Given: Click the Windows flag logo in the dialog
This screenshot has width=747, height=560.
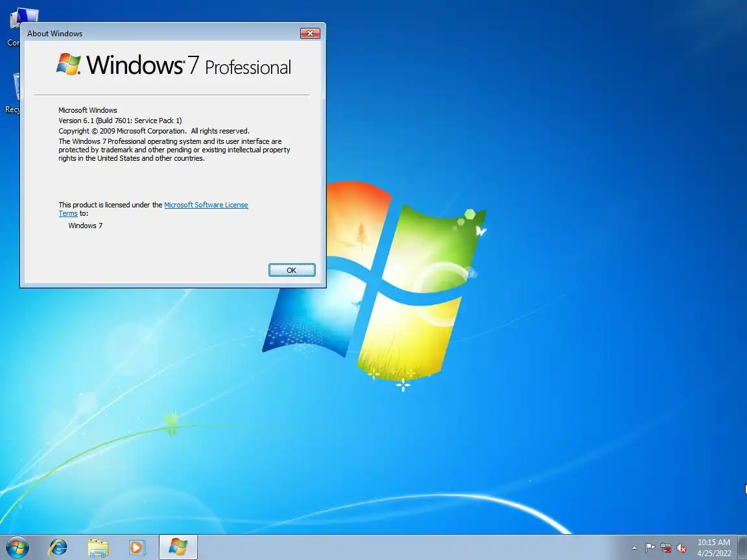Looking at the screenshot, I should pyautogui.click(x=68, y=64).
